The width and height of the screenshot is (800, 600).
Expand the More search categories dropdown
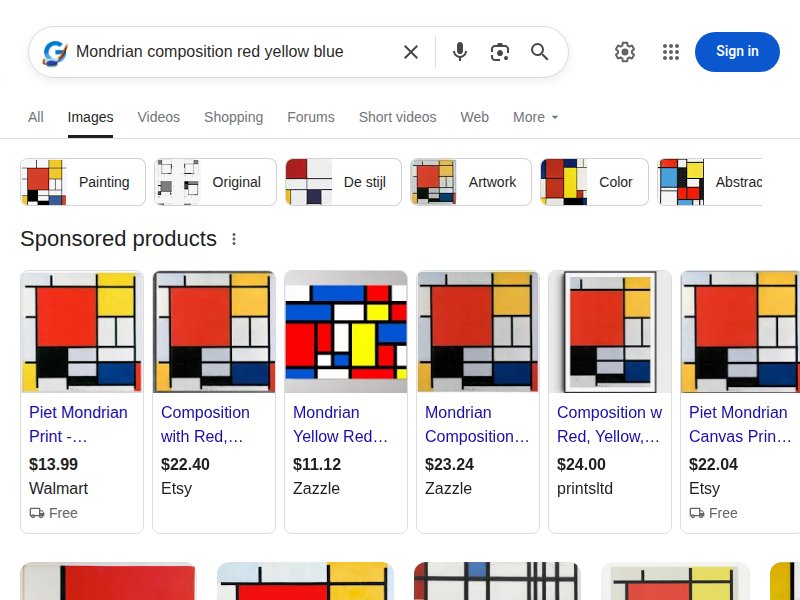click(535, 117)
